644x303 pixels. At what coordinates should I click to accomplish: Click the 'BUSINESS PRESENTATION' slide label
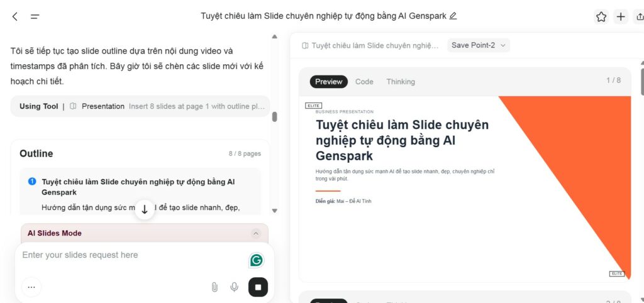click(x=345, y=112)
